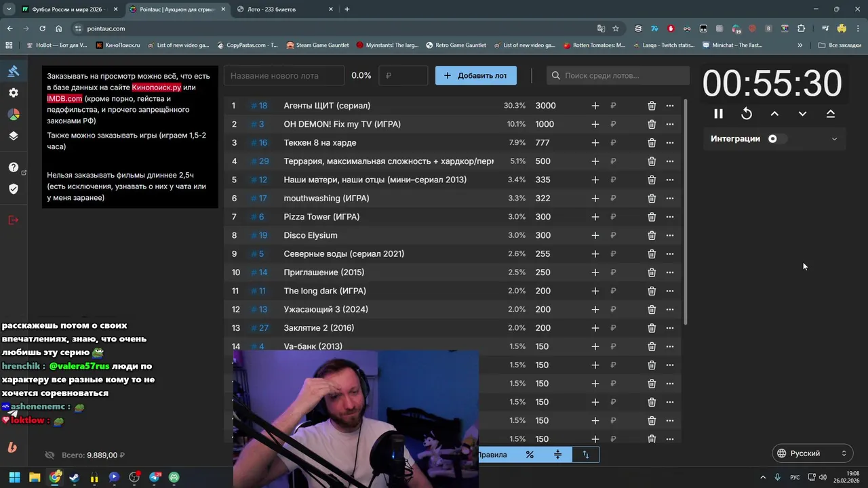Open the help question mark icon
The height and width of the screenshot is (488, 868).
coord(14,167)
